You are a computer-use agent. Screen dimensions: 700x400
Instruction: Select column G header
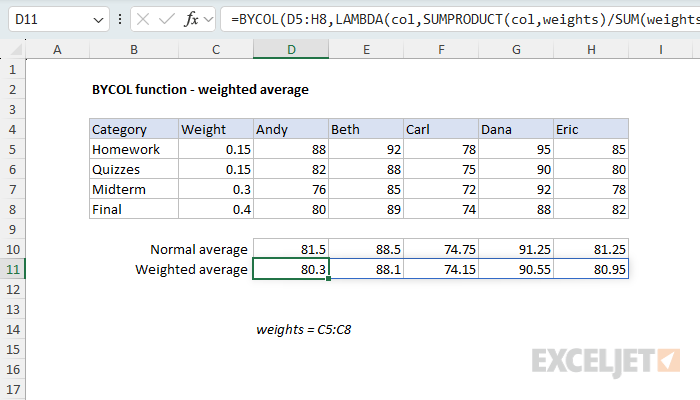coord(516,50)
